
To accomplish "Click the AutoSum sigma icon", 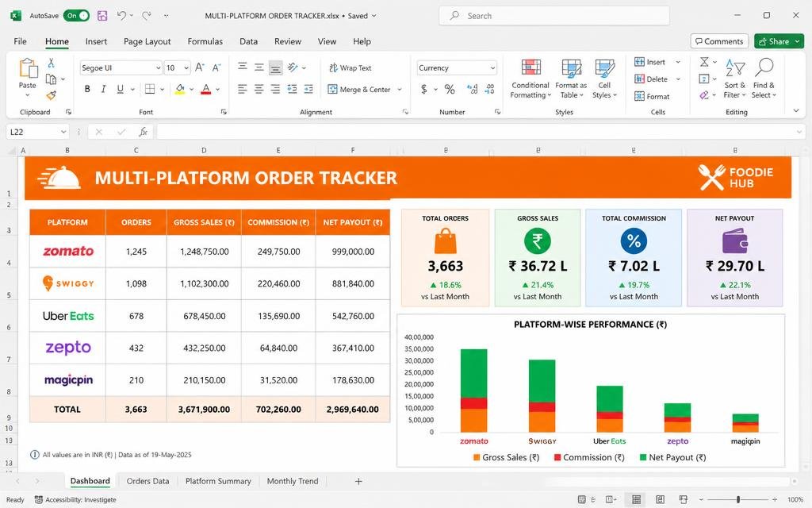I will (x=704, y=62).
